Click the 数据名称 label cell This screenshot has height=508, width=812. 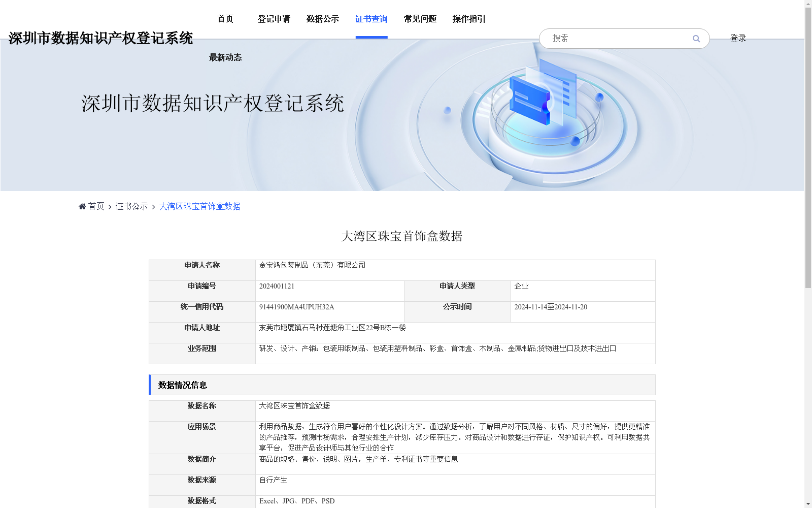tap(202, 411)
